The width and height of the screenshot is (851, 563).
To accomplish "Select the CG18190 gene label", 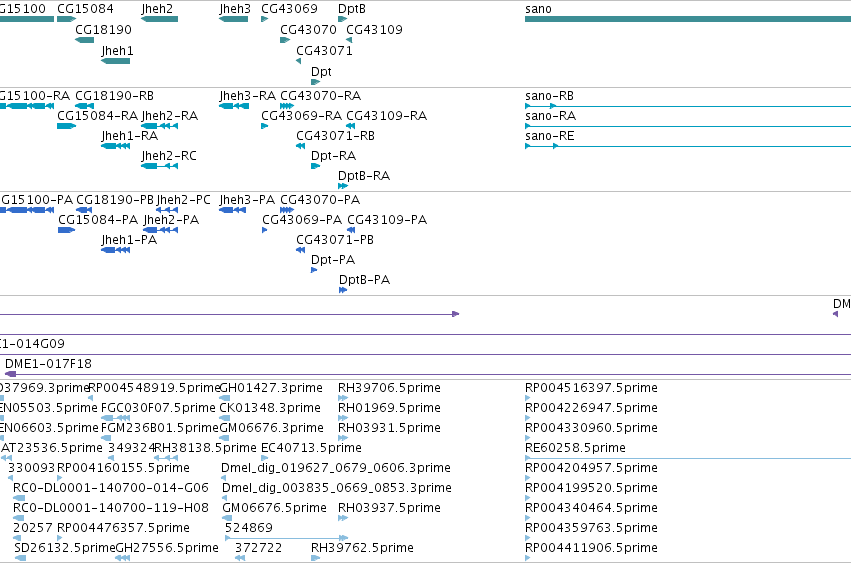I will click(103, 29).
